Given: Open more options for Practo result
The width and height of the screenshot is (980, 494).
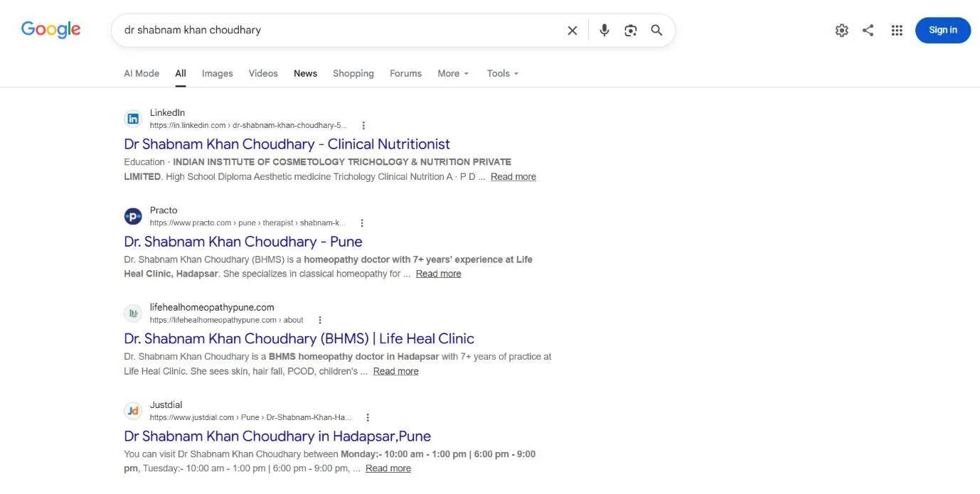Looking at the screenshot, I should click(362, 223).
